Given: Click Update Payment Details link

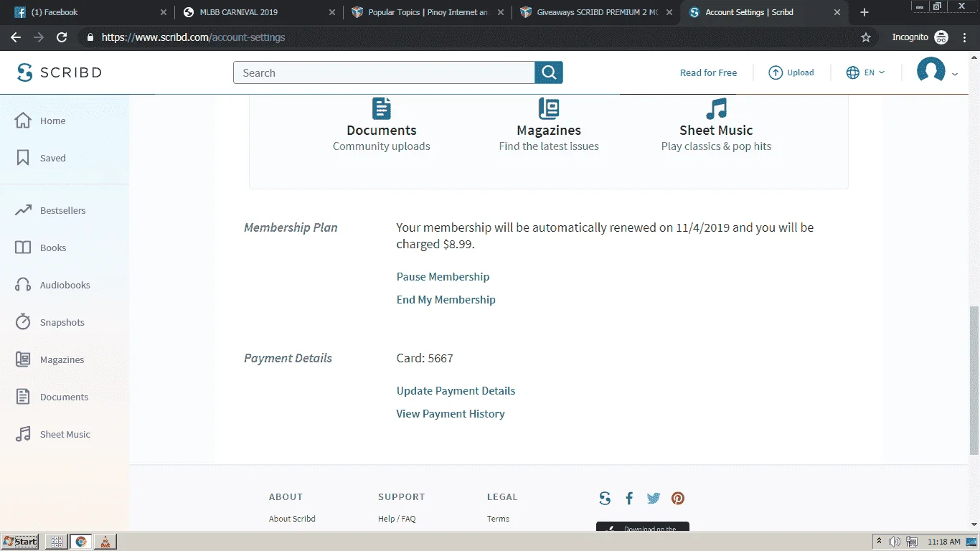Looking at the screenshot, I should click(x=456, y=391).
